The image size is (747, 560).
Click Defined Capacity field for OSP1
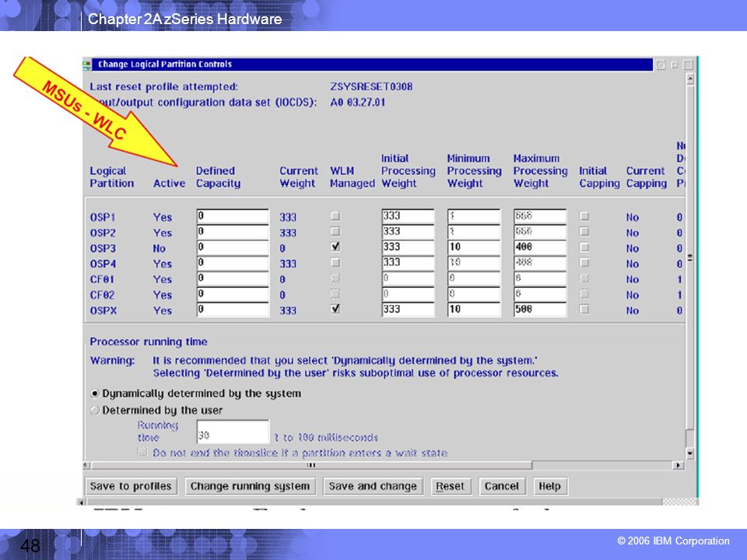(233, 216)
